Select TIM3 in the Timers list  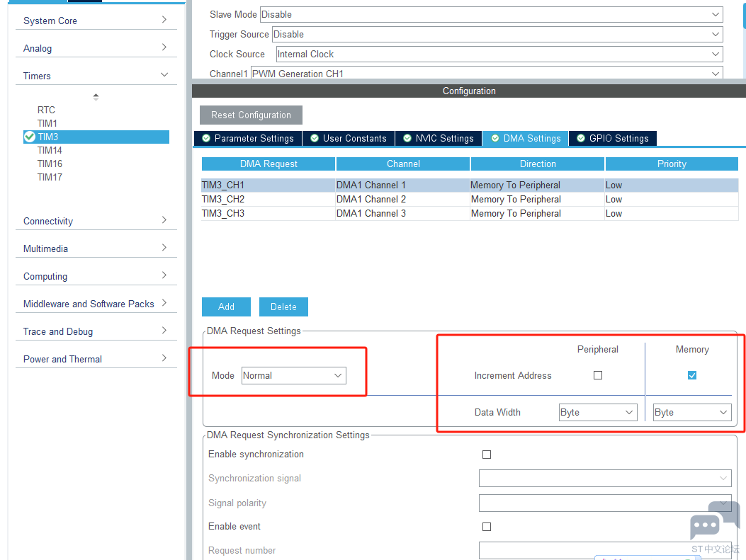tap(96, 137)
